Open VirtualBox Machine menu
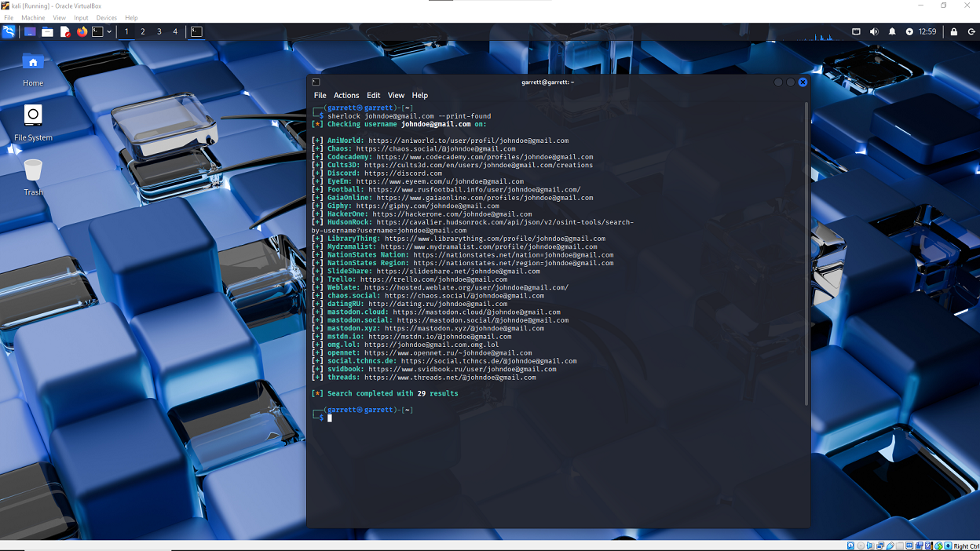This screenshot has height=551, width=980. pyautogui.click(x=33, y=17)
